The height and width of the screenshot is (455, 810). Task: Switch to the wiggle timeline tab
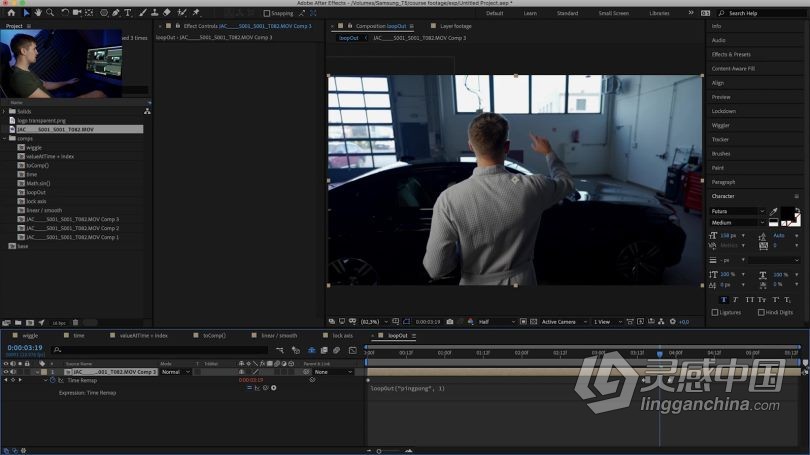point(30,336)
